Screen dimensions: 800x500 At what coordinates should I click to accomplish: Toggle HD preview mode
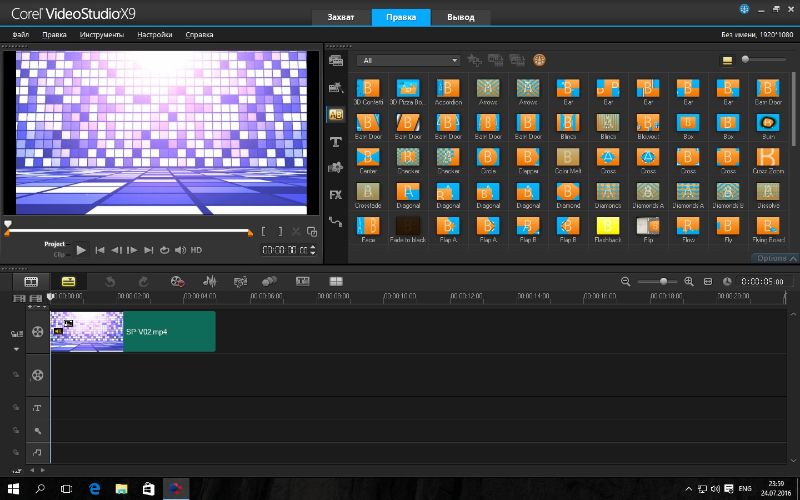(196, 250)
